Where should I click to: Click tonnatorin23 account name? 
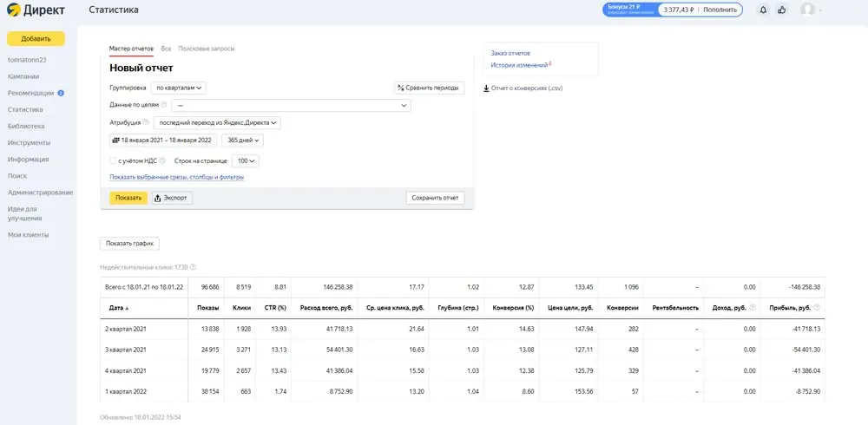click(27, 60)
